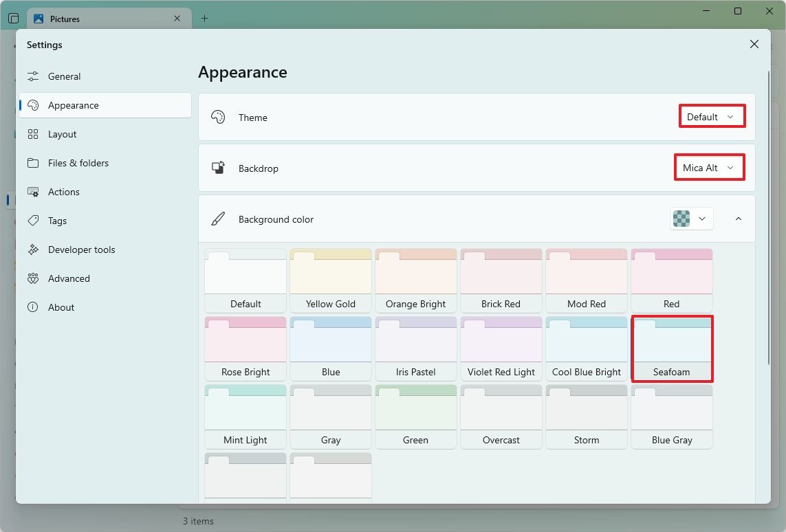Select the Tags settings icon
This screenshot has width=786, height=532.
tap(32, 221)
